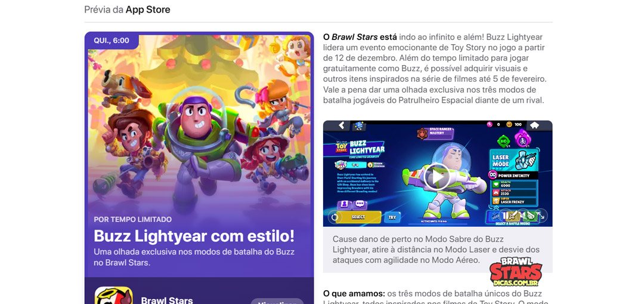Click the back arrow in game screenshot
Viewport: 644px width, 304px height.
(341, 125)
